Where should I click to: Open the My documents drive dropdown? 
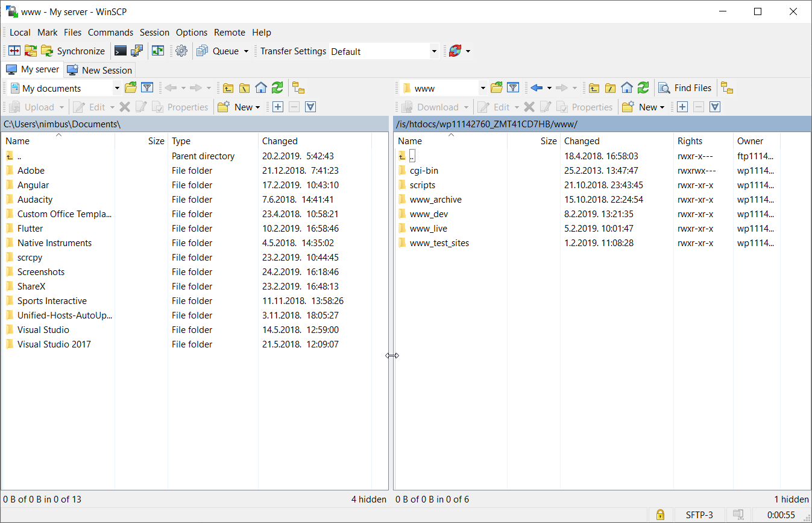(117, 89)
